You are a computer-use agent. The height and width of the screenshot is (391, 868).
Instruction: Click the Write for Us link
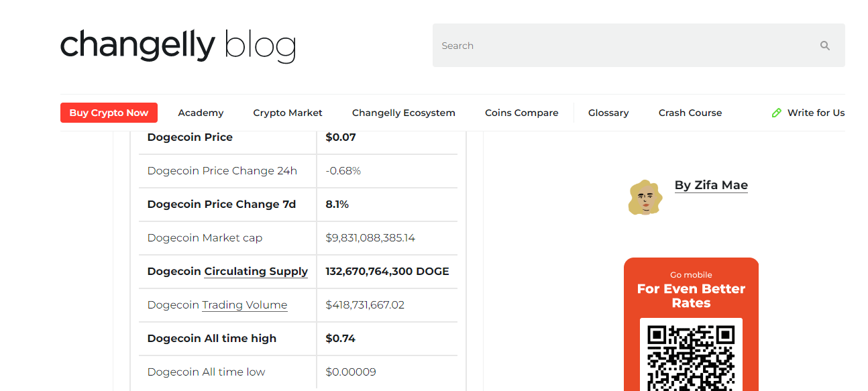tap(816, 113)
